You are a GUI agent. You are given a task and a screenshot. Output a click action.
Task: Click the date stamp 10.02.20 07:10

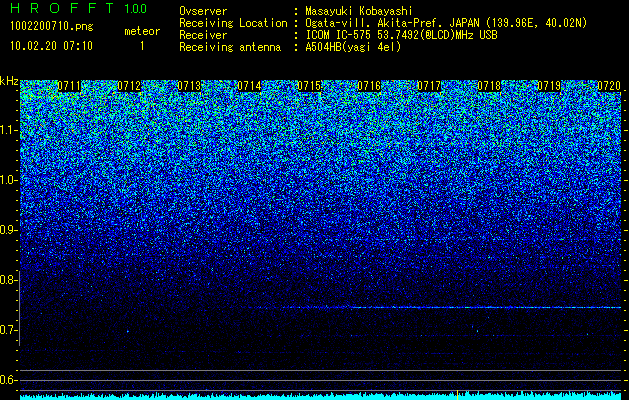coord(51,46)
